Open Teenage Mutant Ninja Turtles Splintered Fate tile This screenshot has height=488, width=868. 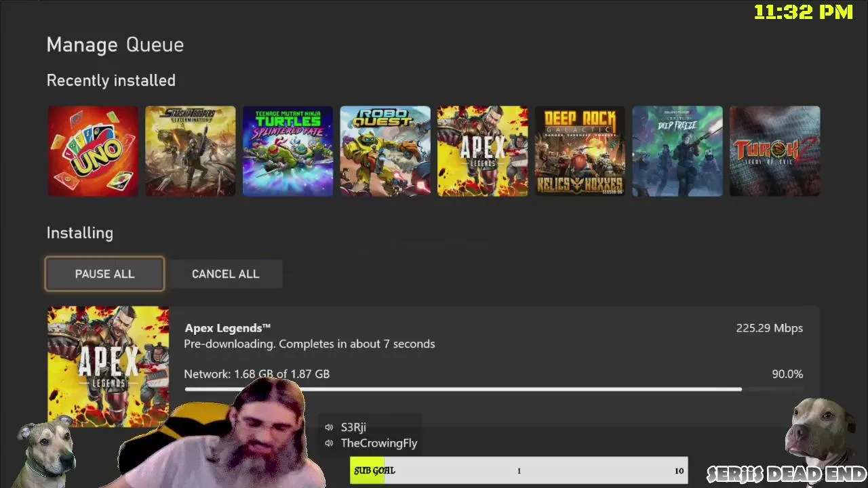288,151
